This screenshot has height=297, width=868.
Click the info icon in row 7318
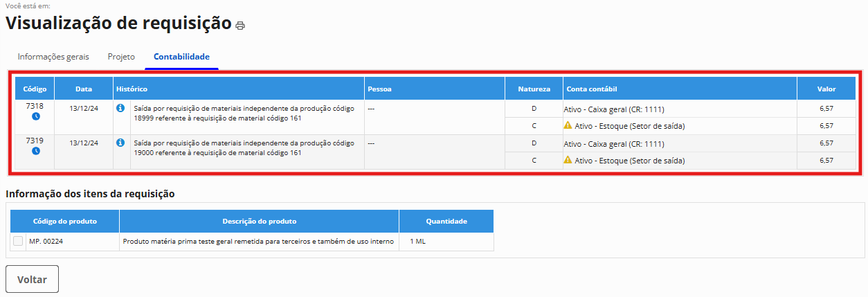(120, 109)
